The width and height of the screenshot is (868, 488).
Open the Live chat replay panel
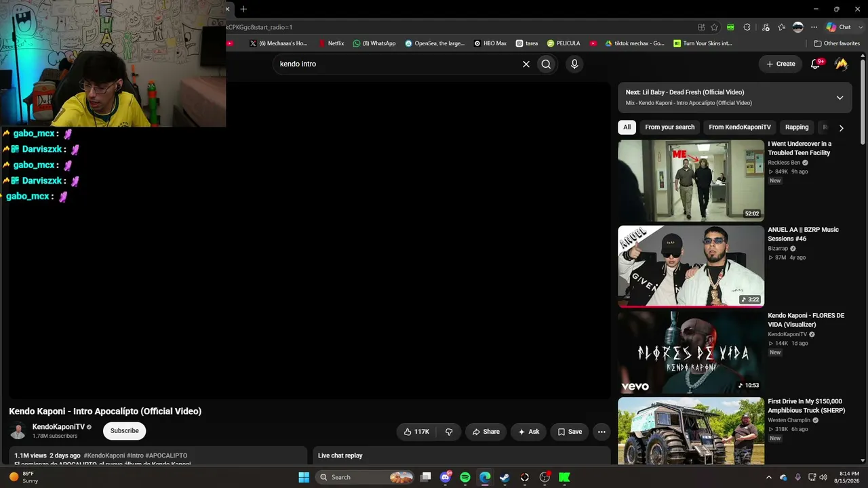[462, 455]
